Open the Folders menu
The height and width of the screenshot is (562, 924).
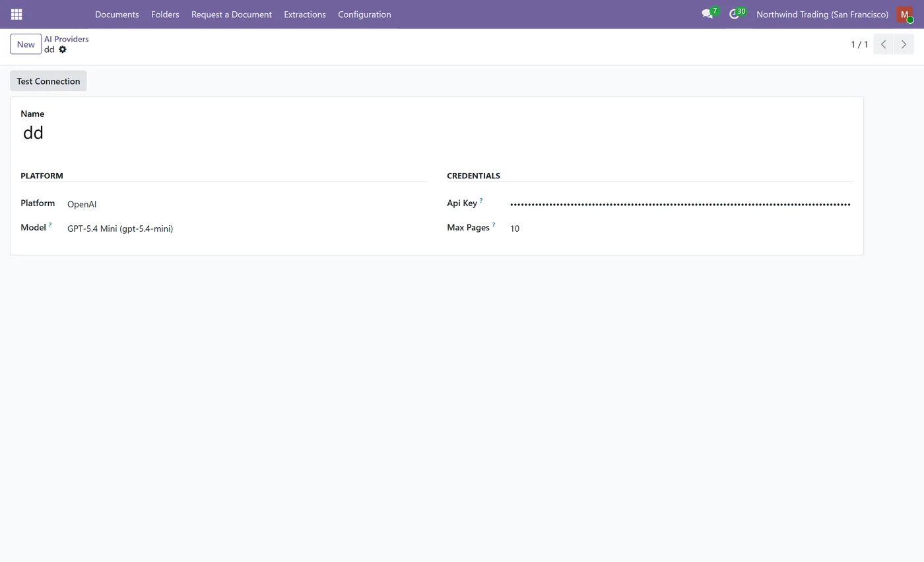coord(165,14)
